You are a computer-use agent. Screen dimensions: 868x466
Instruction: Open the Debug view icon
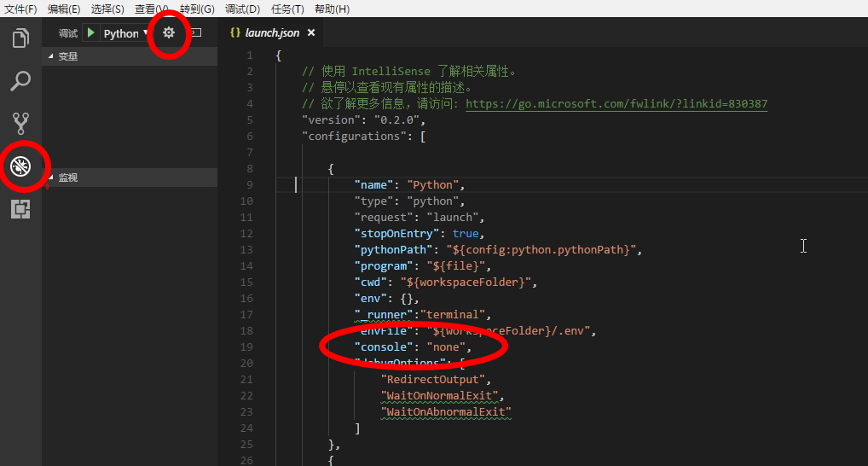point(20,166)
